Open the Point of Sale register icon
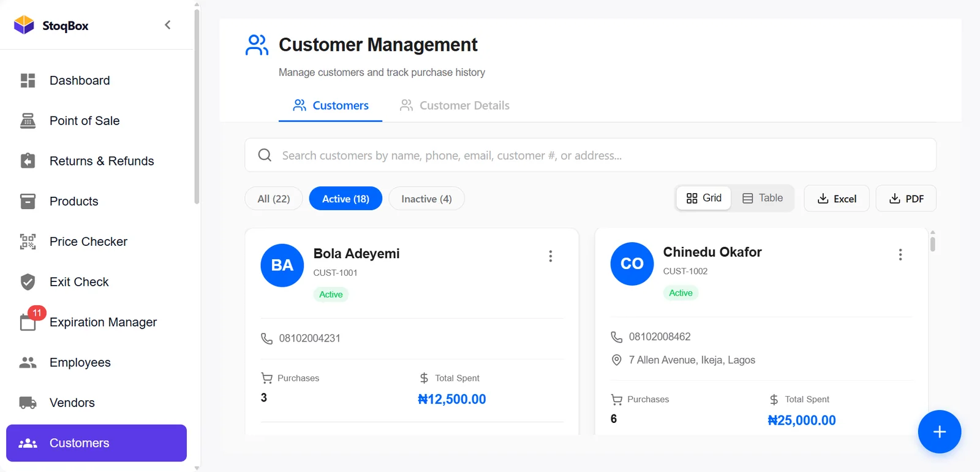Image resolution: width=980 pixels, height=472 pixels. pyautogui.click(x=28, y=121)
